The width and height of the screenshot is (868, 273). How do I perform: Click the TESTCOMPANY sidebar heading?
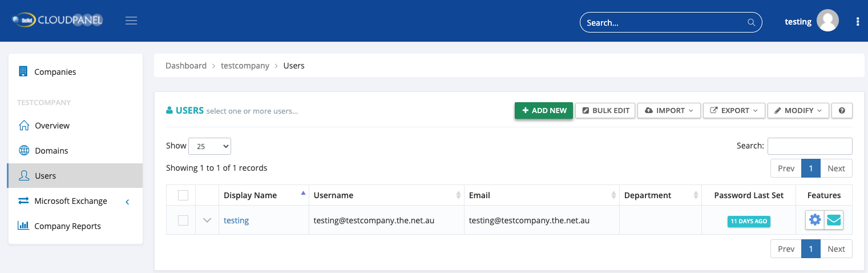44,103
